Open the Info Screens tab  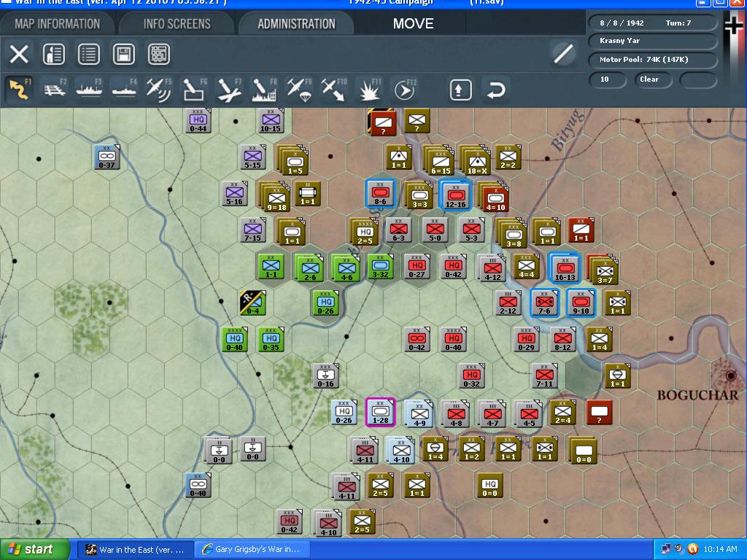177,24
